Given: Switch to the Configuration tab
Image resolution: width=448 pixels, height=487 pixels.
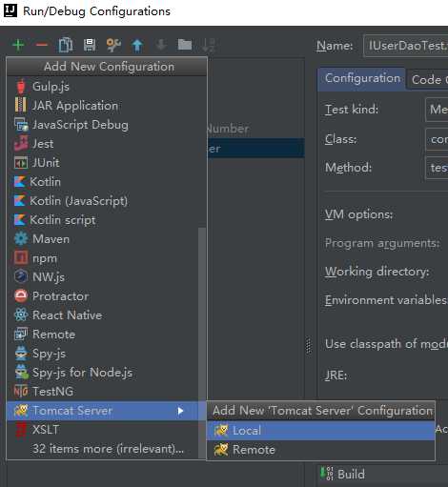Looking at the screenshot, I should click(x=362, y=78).
